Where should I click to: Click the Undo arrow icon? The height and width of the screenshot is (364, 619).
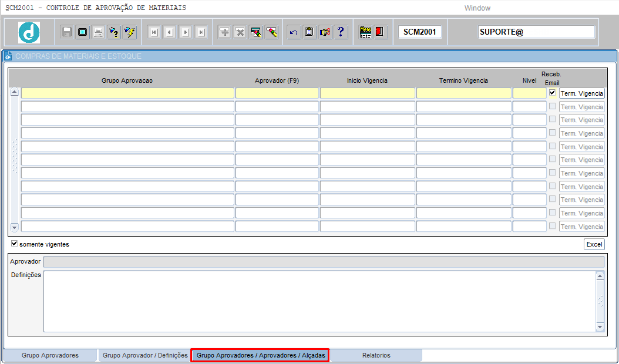click(x=293, y=32)
